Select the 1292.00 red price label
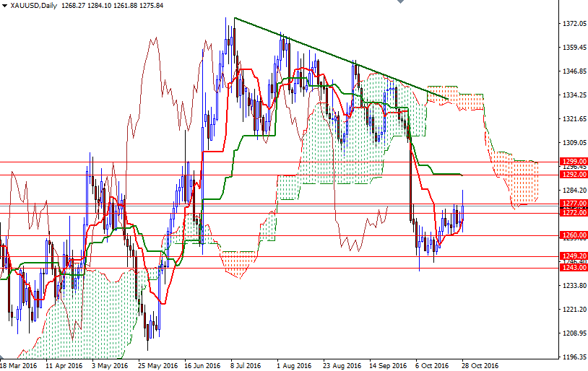This screenshot has width=588, height=371. tap(574, 174)
